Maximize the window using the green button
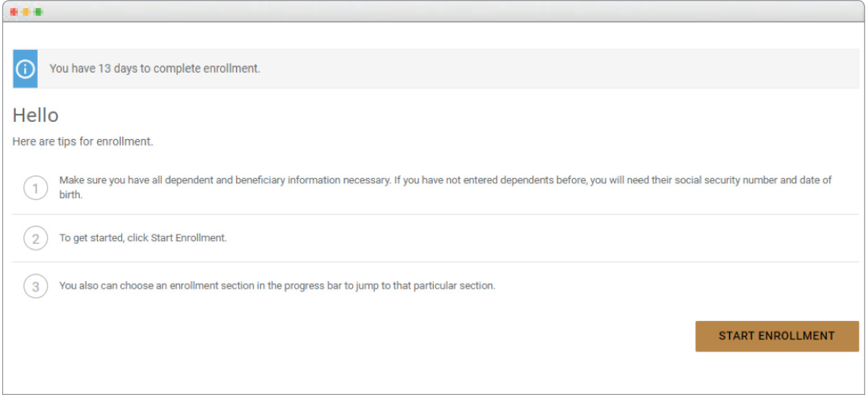 [x=38, y=12]
